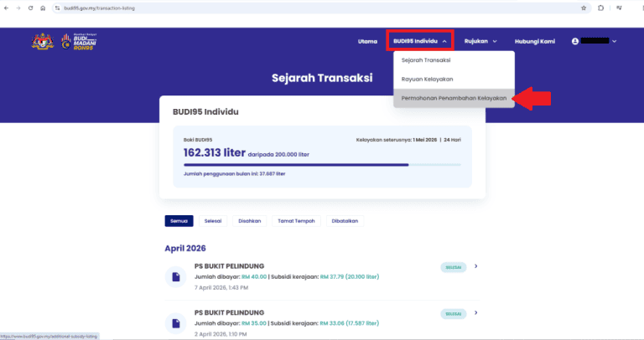Expand 2 April transaction details chevron
Viewport: 644px width, 340px height.
pyautogui.click(x=476, y=312)
